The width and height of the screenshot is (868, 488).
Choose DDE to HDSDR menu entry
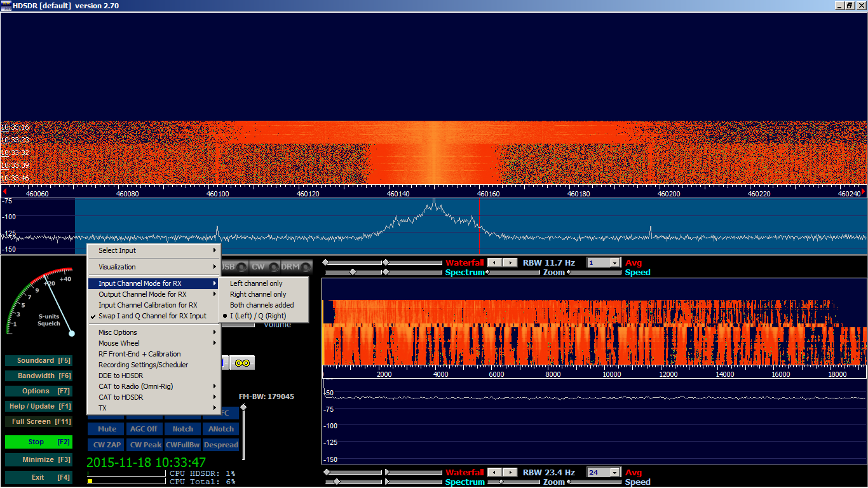point(153,376)
